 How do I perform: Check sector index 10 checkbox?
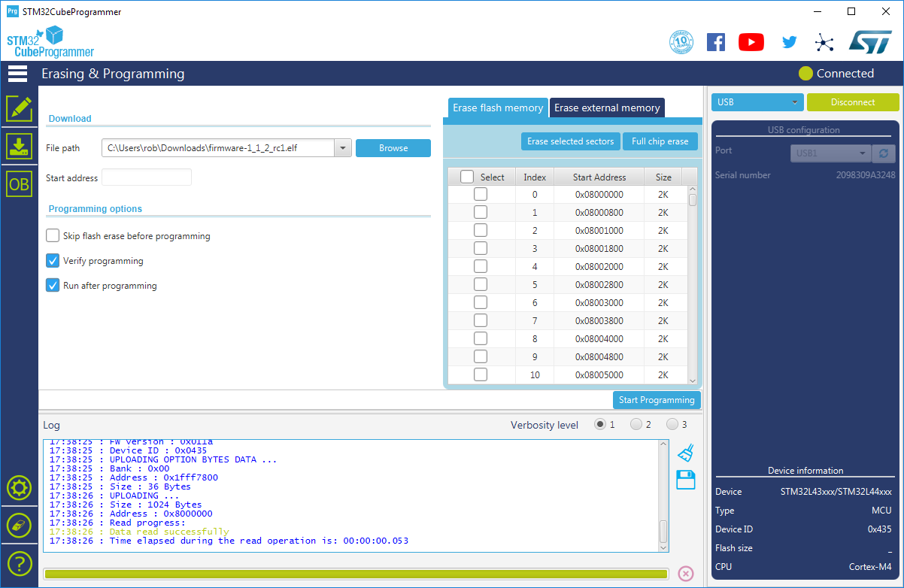pos(481,374)
